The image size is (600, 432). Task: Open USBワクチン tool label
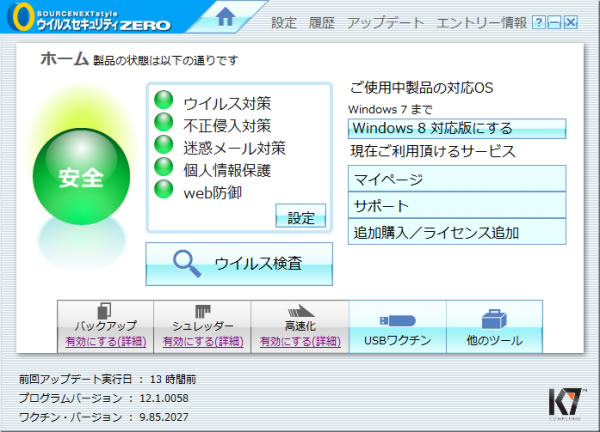pyautogui.click(x=398, y=340)
